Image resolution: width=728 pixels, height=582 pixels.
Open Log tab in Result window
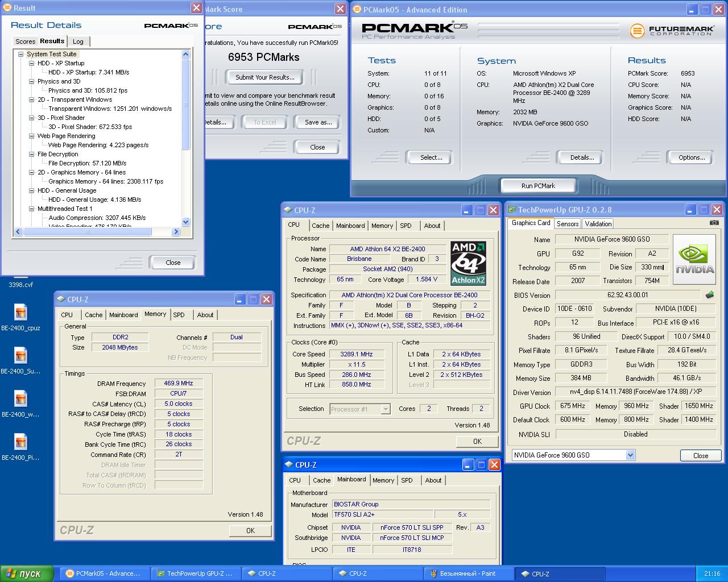pos(78,41)
